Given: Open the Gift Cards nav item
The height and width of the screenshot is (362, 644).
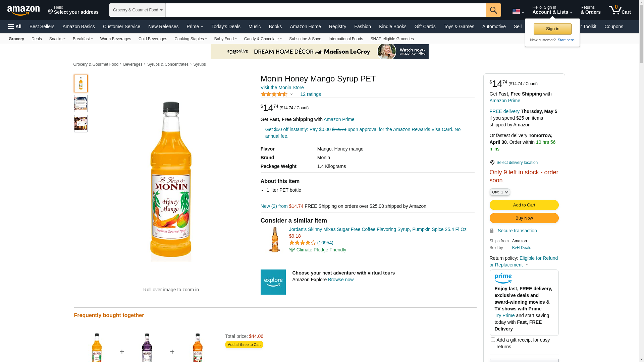Looking at the screenshot, I should pyautogui.click(x=425, y=26).
